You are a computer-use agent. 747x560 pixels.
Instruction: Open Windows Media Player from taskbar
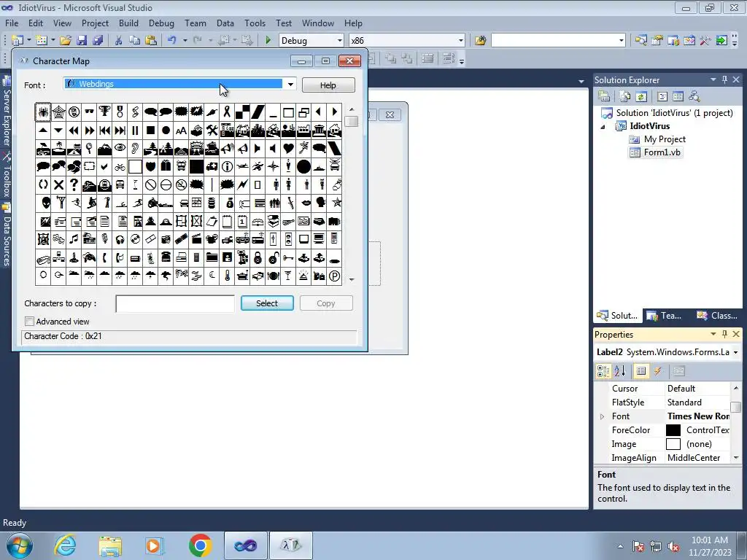(x=154, y=545)
